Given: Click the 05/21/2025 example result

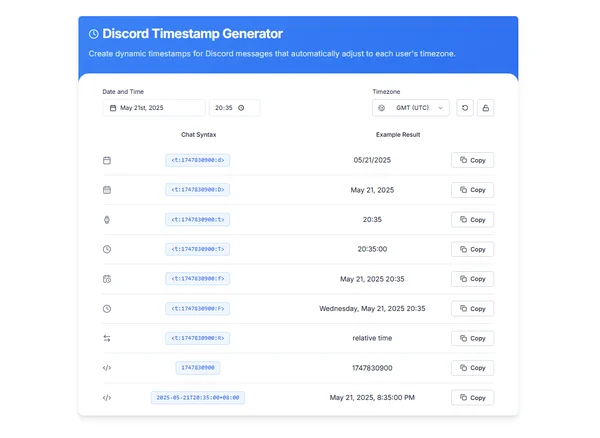Looking at the screenshot, I should [372, 160].
